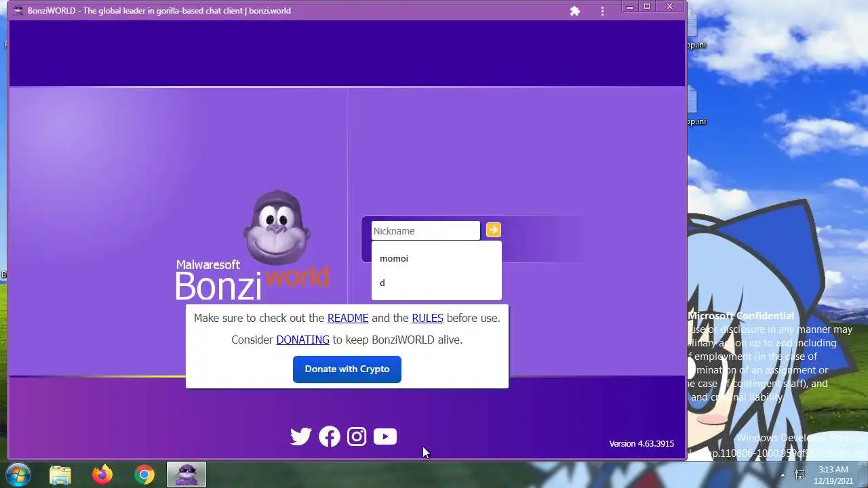Choose the momoi autocomplete suggestion

(x=437, y=258)
